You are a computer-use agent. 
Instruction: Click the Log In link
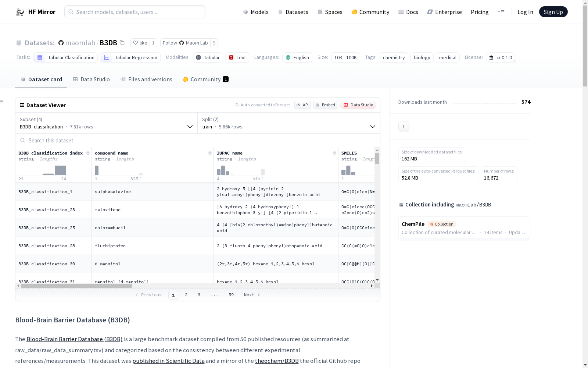[525, 12]
